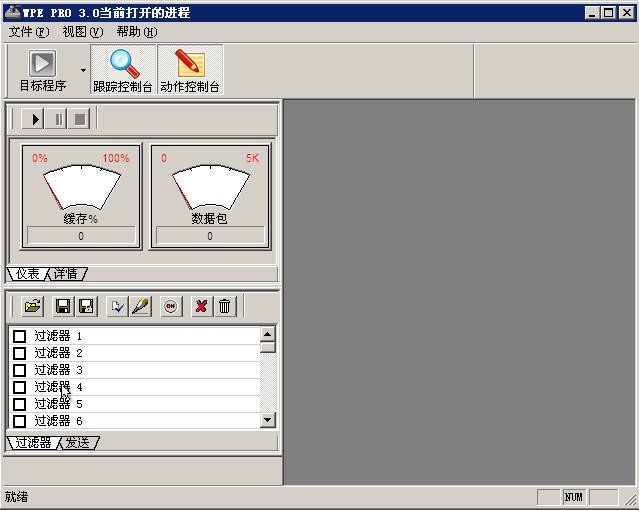639x510 pixels.
Task: Tick the 过滤器 3 checkbox
Action: pyautogui.click(x=19, y=370)
